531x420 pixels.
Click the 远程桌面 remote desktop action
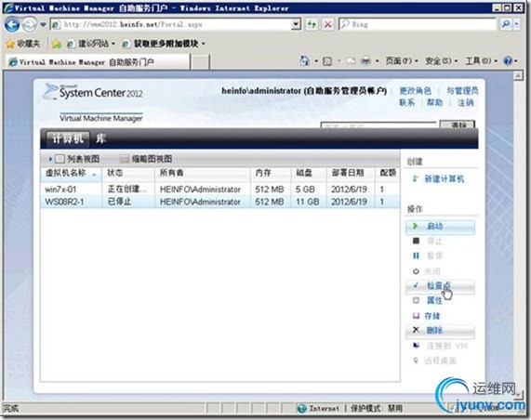point(440,361)
